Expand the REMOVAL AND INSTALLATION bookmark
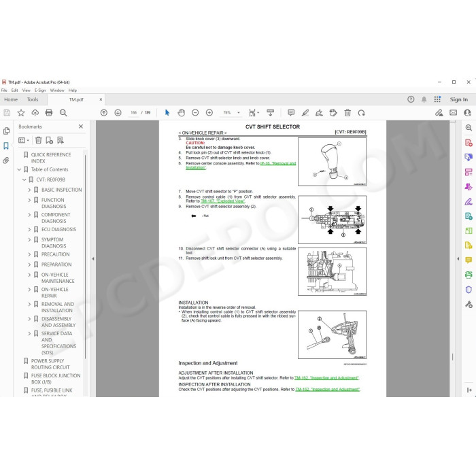This screenshot has width=476, height=476. coord(29,304)
